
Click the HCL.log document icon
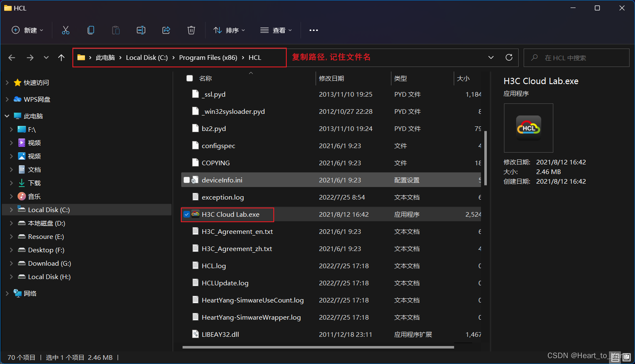(x=195, y=266)
